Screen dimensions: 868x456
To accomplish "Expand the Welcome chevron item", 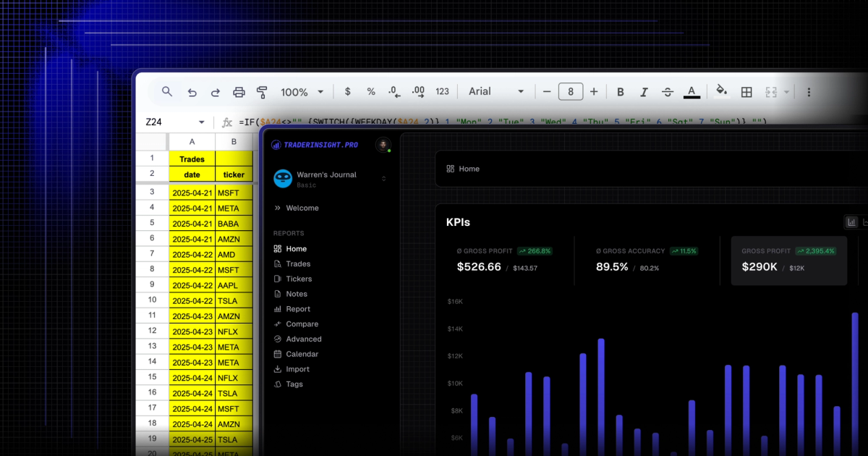I will click(x=297, y=208).
